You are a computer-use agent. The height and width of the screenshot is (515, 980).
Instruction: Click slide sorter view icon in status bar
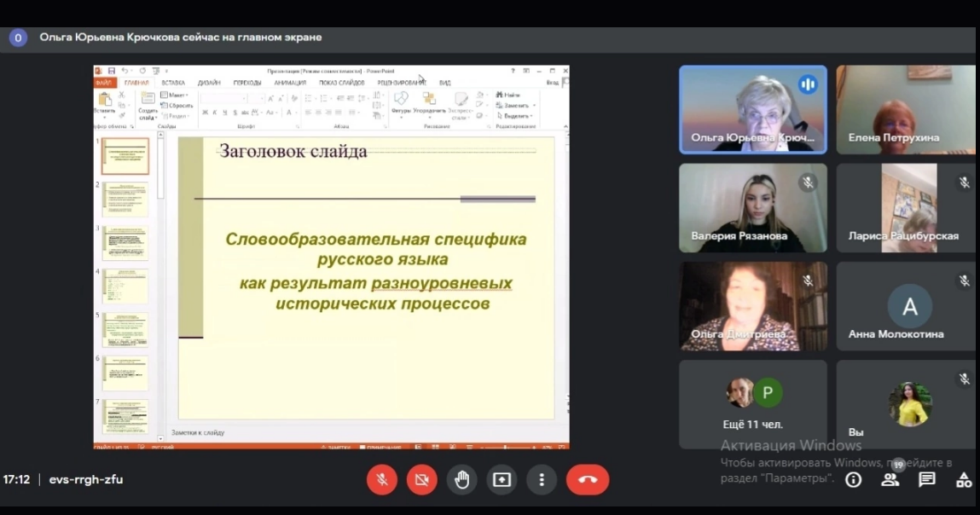pos(435,447)
